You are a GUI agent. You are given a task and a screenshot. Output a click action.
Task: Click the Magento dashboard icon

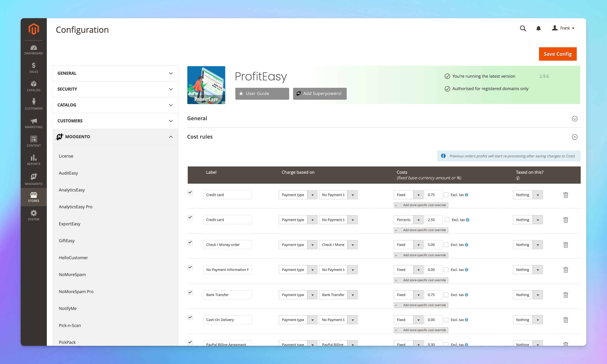(34, 49)
